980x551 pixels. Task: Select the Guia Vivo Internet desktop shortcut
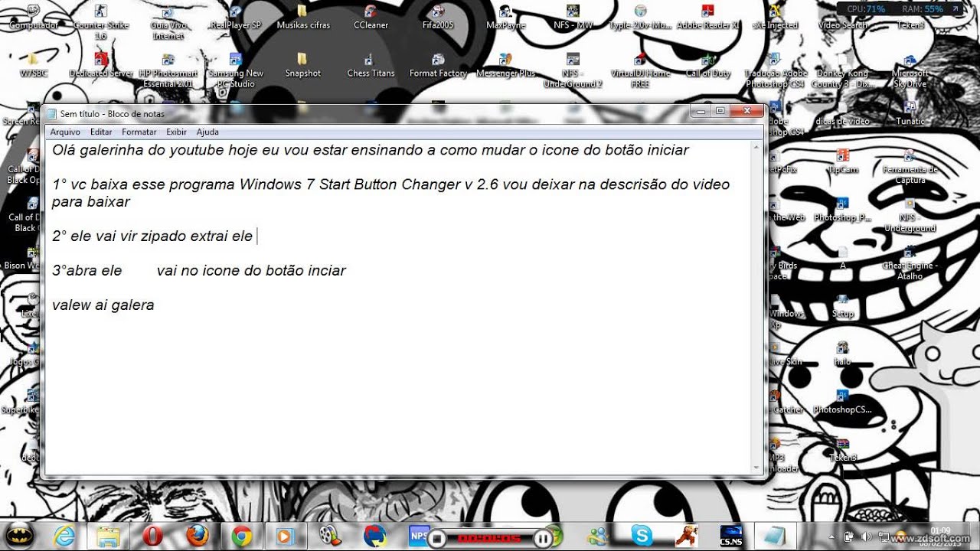[x=168, y=21]
